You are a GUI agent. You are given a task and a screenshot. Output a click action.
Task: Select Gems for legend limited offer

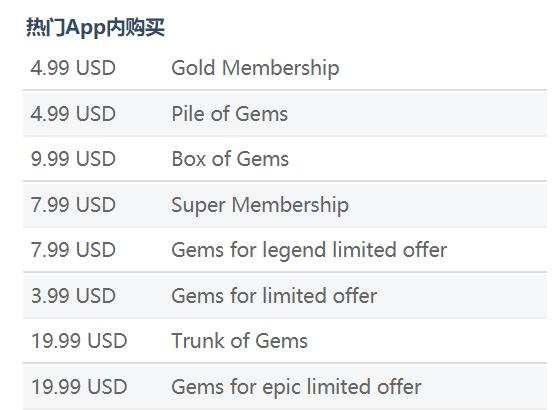click(x=309, y=250)
